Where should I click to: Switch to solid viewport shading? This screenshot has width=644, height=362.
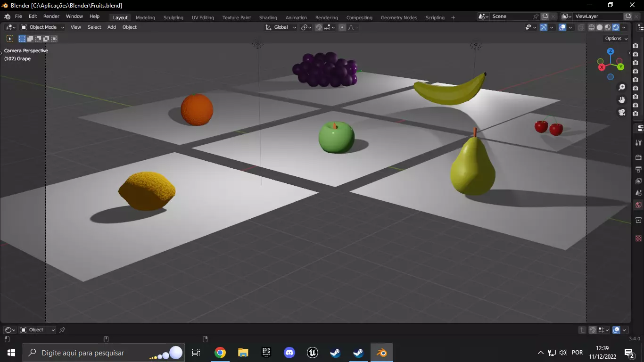point(600,27)
